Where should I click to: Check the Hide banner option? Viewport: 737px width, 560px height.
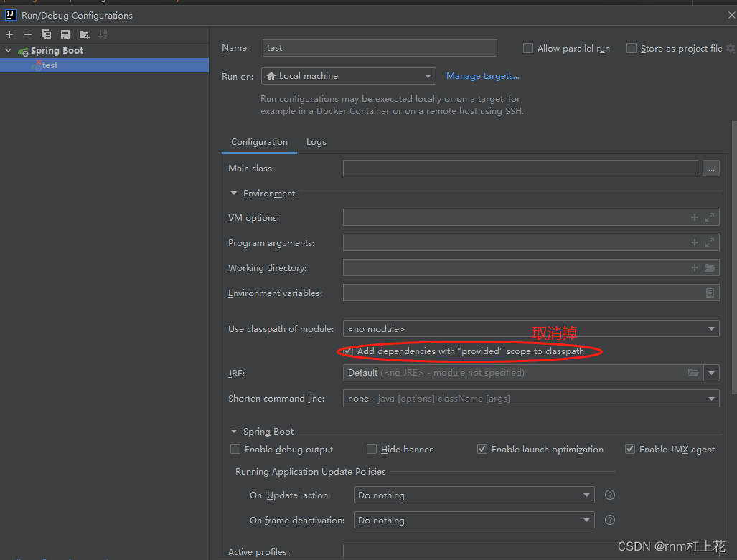(372, 449)
